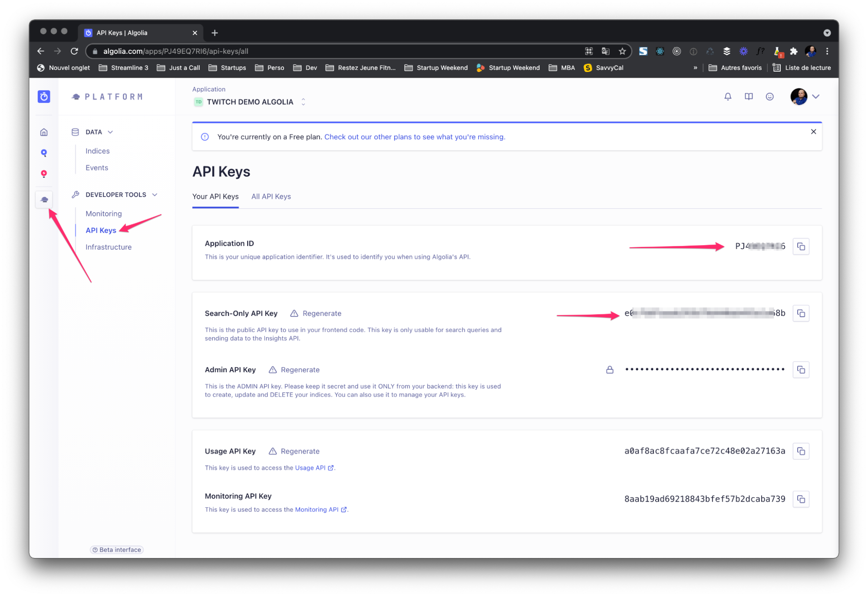Click the Beta interface badge
Viewport: 868px width, 597px height.
[x=117, y=550]
